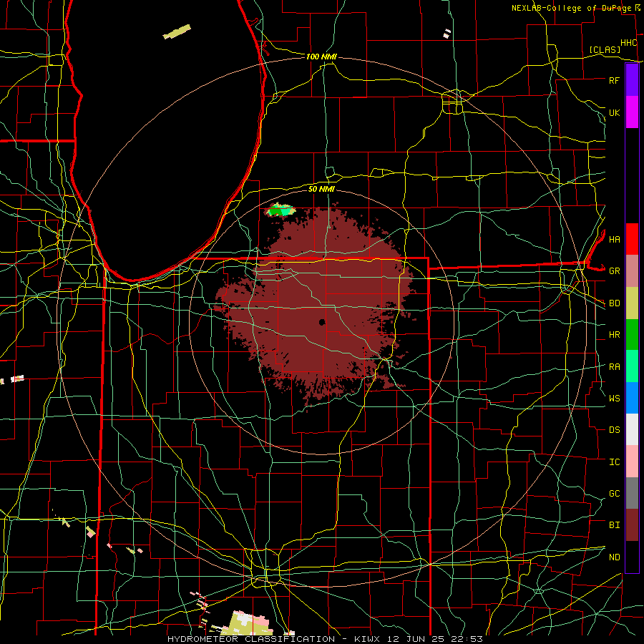The height and width of the screenshot is (644, 644).
Task: Click the HR legend label
Action: click(x=614, y=335)
